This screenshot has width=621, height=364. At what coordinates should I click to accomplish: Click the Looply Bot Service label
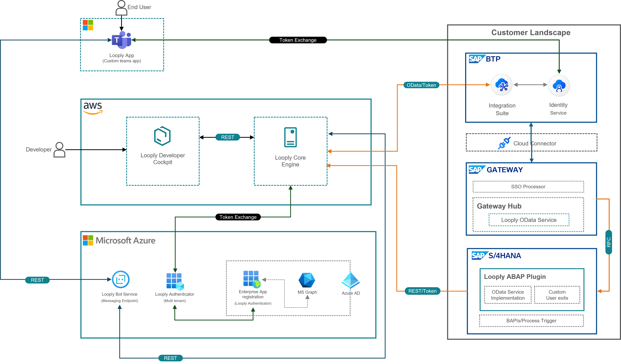[x=119, y=294]
